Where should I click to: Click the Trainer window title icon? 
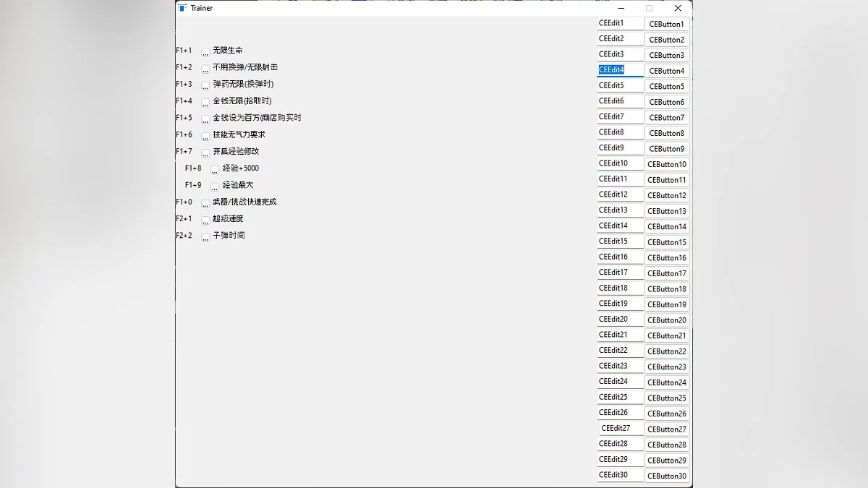pos(183,8)
